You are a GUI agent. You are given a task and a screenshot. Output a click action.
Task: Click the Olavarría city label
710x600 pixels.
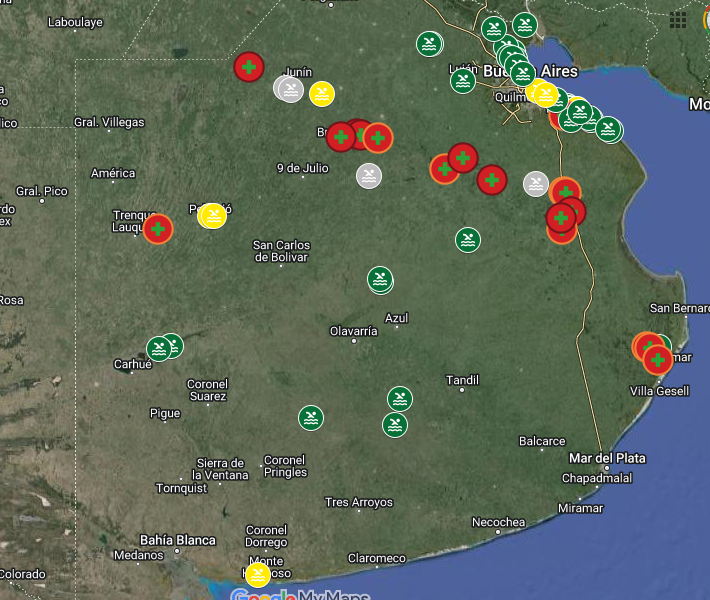[x=354, y=331]
